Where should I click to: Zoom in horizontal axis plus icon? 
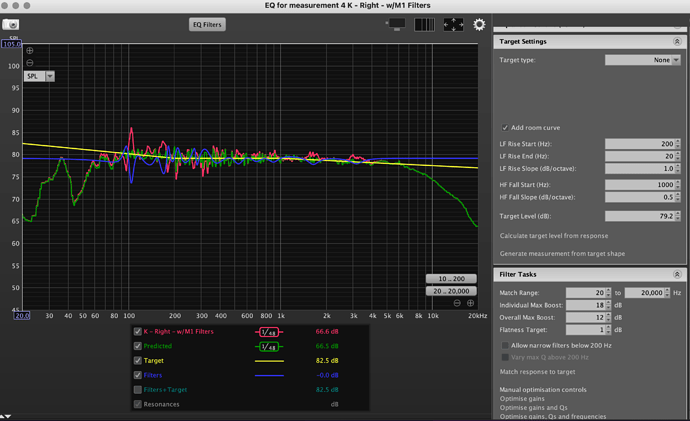(470, 303)
